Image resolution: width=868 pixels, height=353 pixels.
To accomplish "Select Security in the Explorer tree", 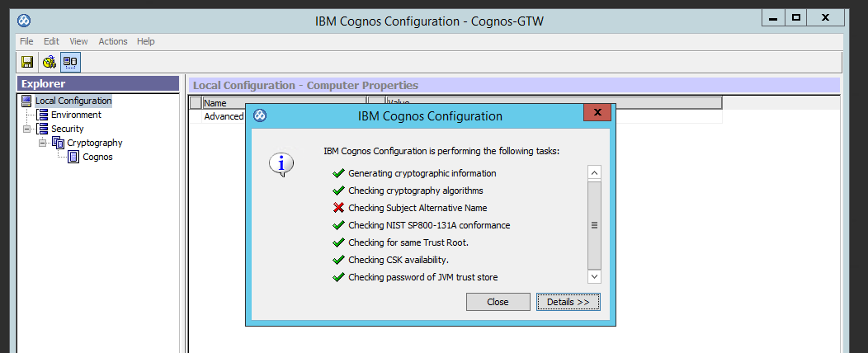I will (x=68, y=129).
